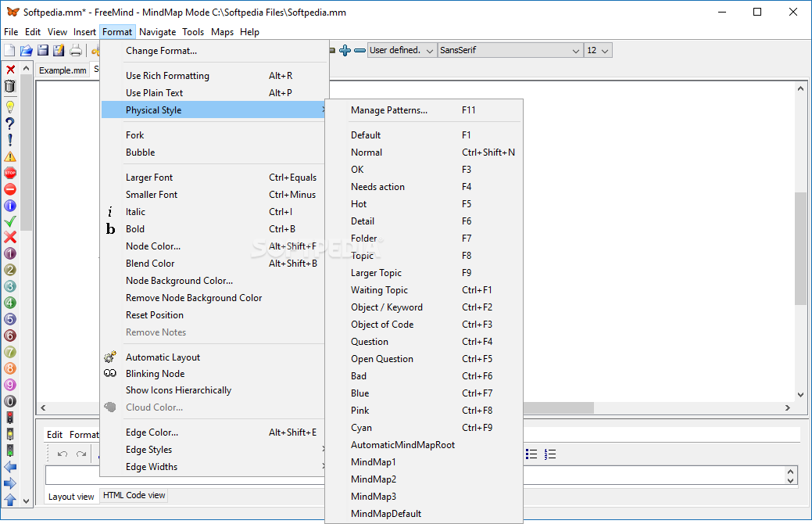The height and width of the screenshot is (524, 812).
Task: Switch to the Example.mm tab
Action: pos(63,70)
